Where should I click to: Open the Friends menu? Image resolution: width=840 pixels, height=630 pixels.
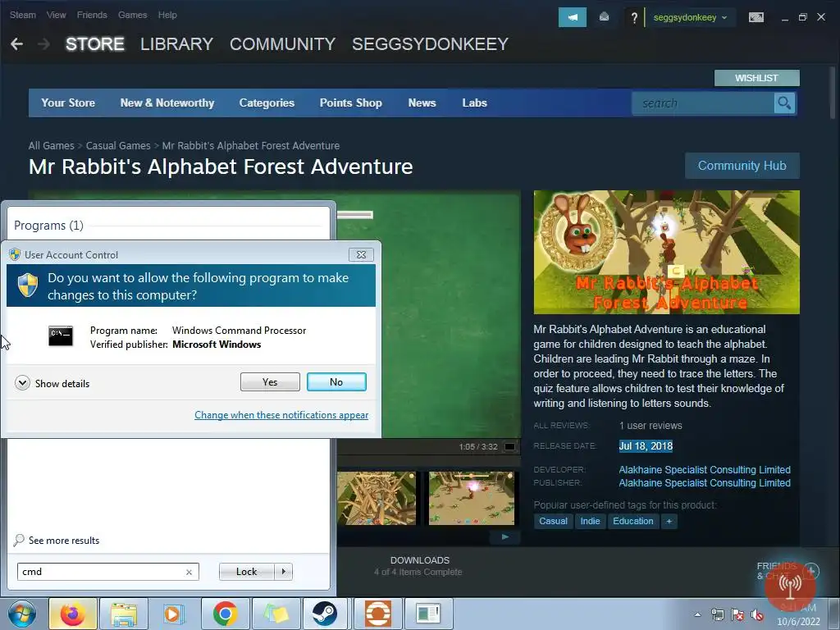coord(92,15)
